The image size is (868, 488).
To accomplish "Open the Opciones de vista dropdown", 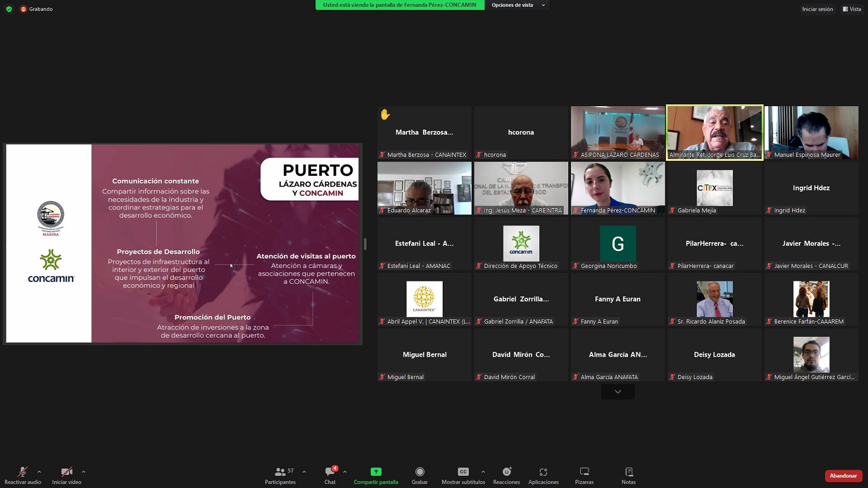I will pyautogui.click(x=516, y=5).
